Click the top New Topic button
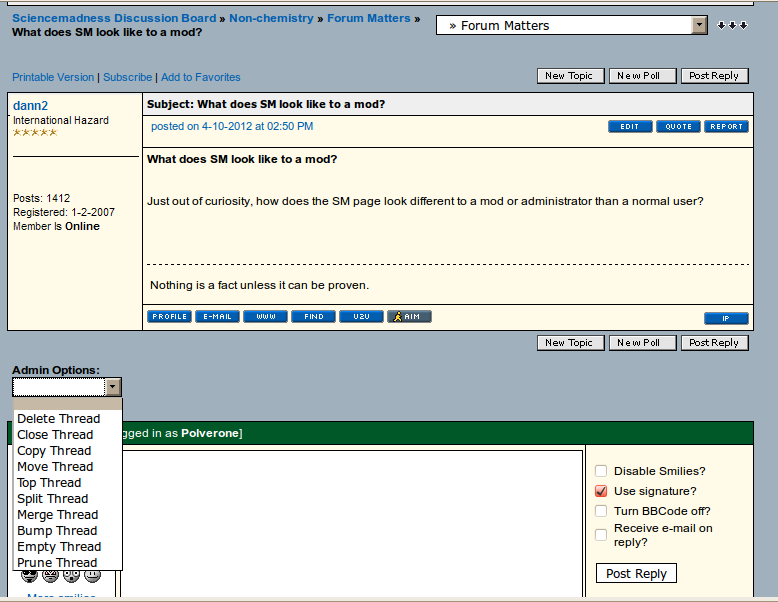This screenshot has width=778, height=602. click(x=569, y=76)
